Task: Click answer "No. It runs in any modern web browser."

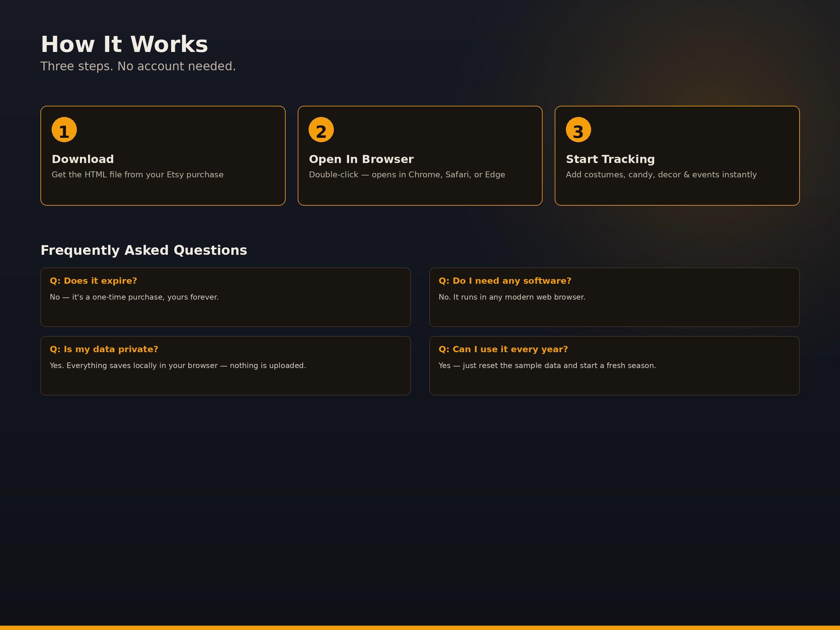Action: [512, 297]
